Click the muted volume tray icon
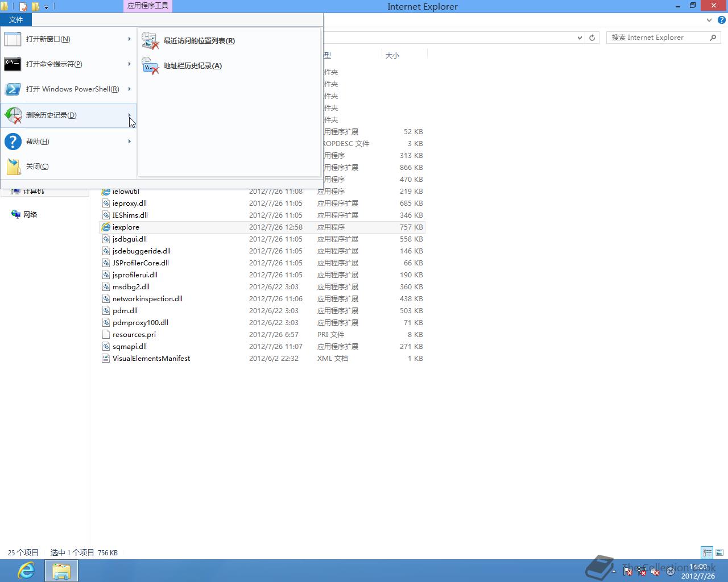 tap(655, 571)
